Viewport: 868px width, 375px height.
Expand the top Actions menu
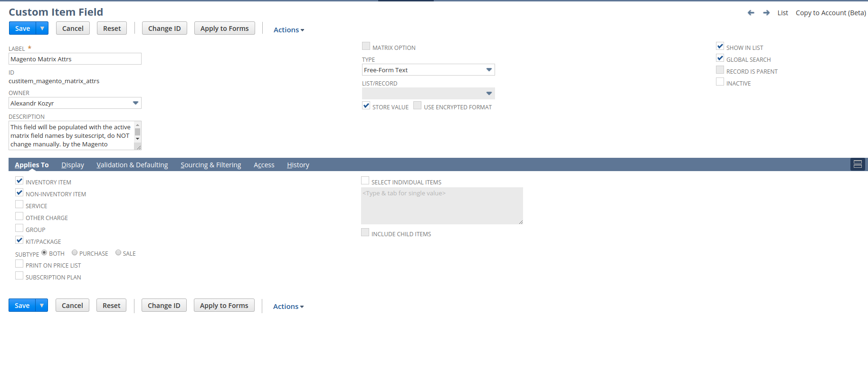pos(289,29)
